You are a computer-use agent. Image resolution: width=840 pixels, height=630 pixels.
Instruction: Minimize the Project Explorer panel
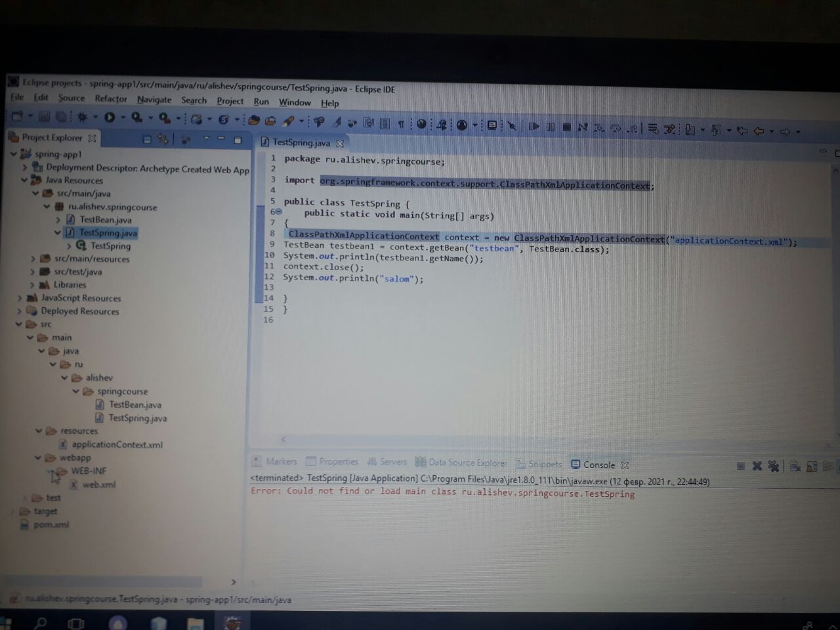click(x=221, y=138)
